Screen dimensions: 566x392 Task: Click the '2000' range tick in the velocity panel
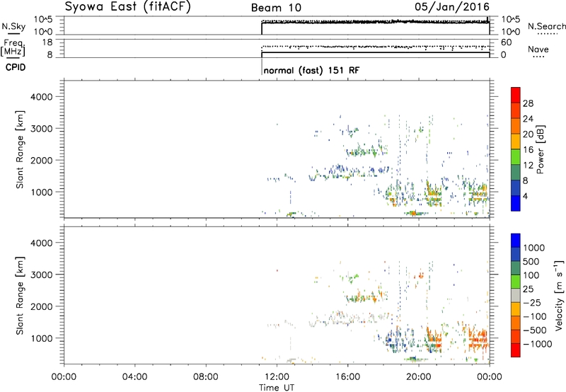click(x=42, y=306)
